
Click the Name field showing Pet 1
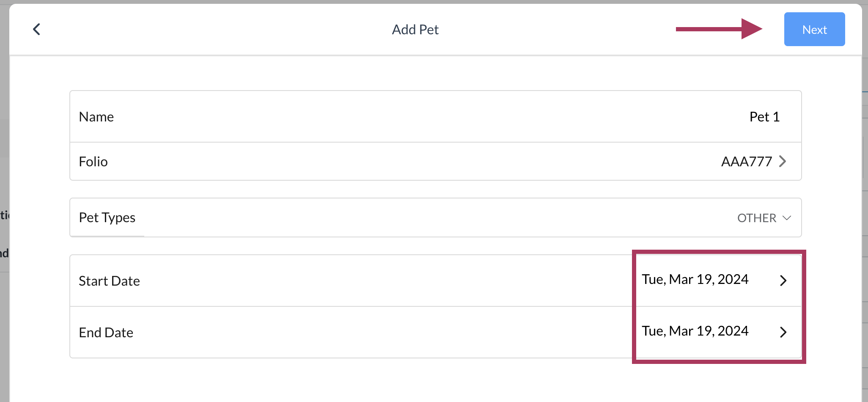tap(764, 116)
